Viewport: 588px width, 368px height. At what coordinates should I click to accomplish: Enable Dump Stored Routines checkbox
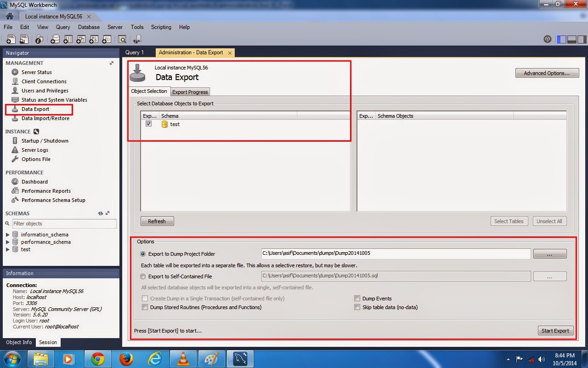tap(145, 307)
